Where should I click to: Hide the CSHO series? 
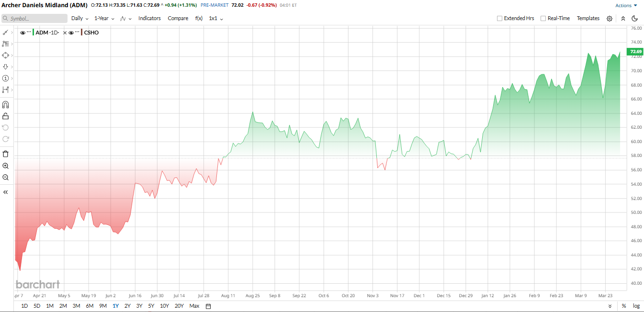[71, 33]
